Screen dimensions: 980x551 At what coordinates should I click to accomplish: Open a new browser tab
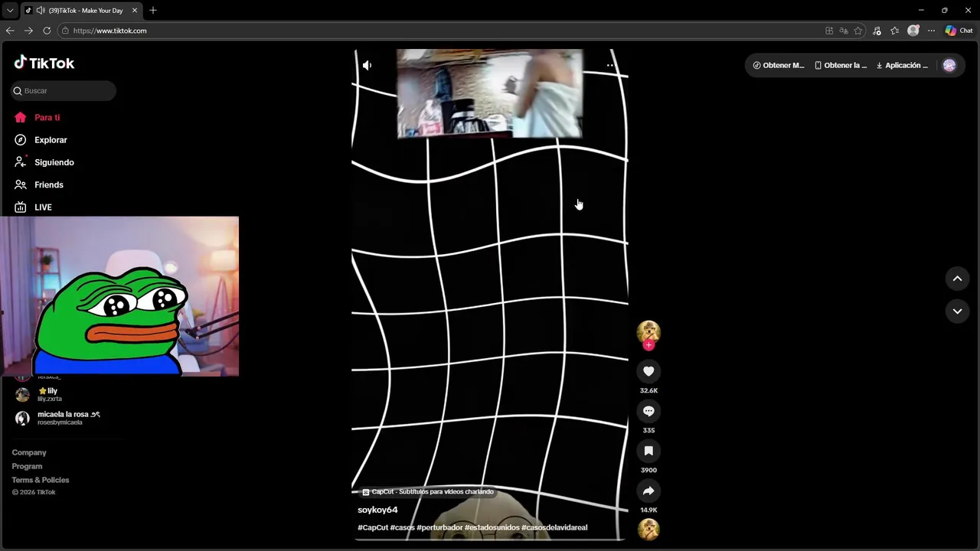pyautogui.click(x=153, y=10)
